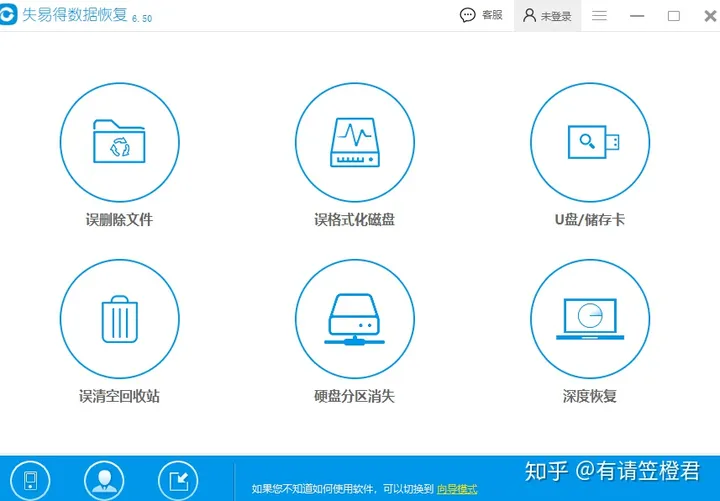The width and height of the screenshot is (720, 501).
Task: Click the 硬盘分区消失 text label
Action: 354,397
